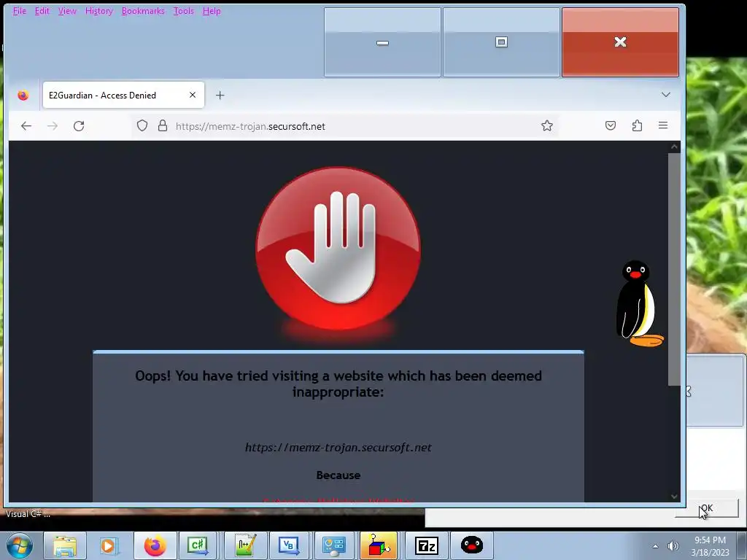Launch Windows Media Player from taskbar
747x560 pixels.
(108, 545)
